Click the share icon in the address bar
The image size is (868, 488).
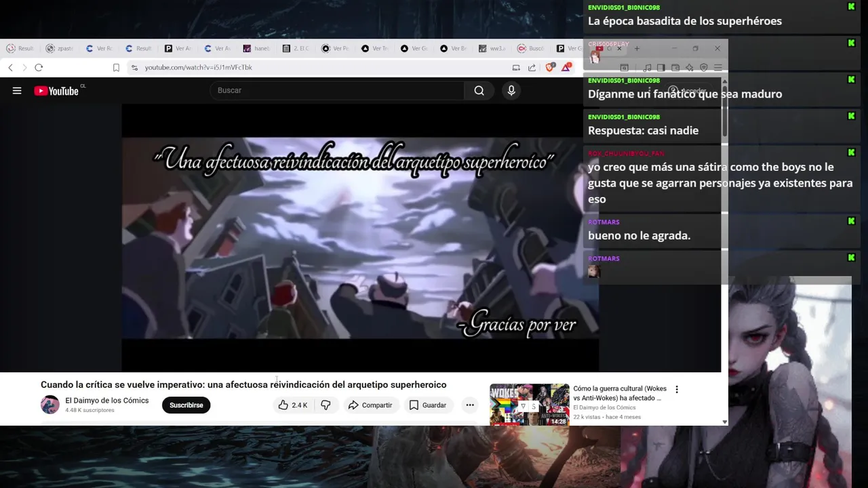(x=532, y=68)
